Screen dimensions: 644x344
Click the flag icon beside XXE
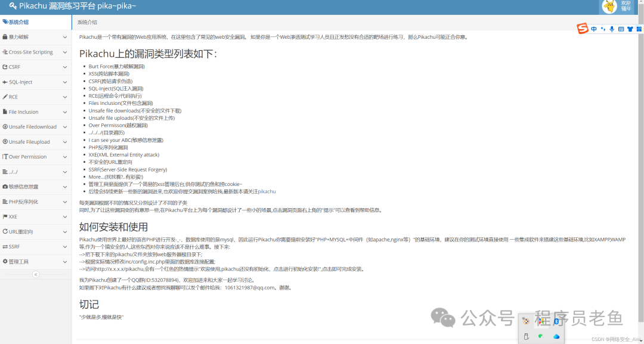pyautogui.click(x=5, y=216)
